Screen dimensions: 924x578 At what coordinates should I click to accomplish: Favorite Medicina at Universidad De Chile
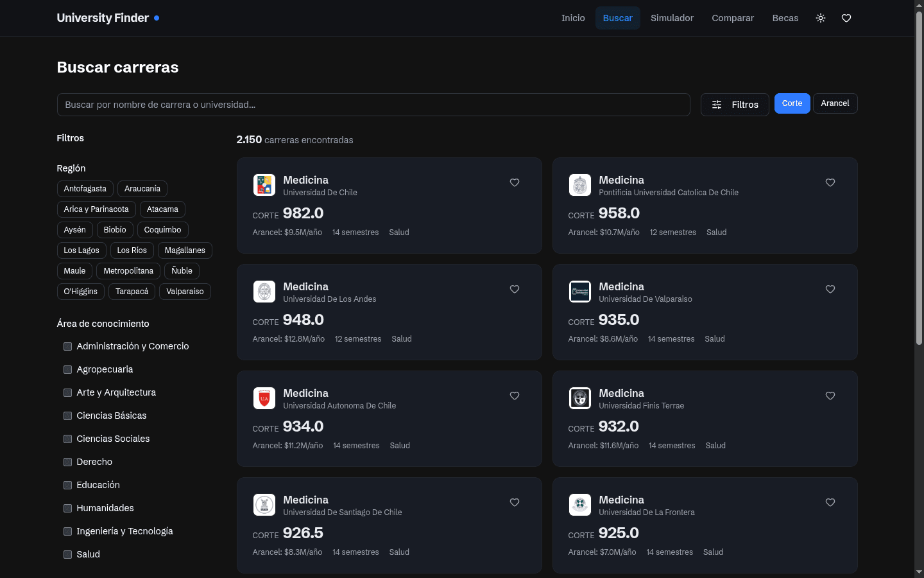pos(515,182)
